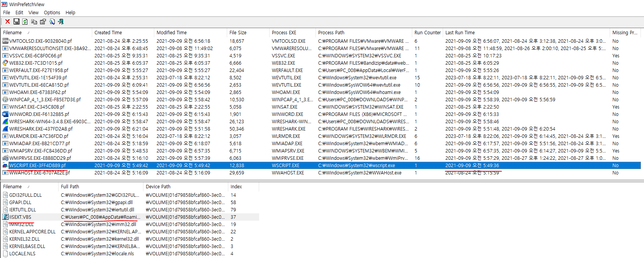Select the VSSVC.EXE-6C8F0C66.pf row
The height and width of the screenshot is (258, 644).
point(321,56)
